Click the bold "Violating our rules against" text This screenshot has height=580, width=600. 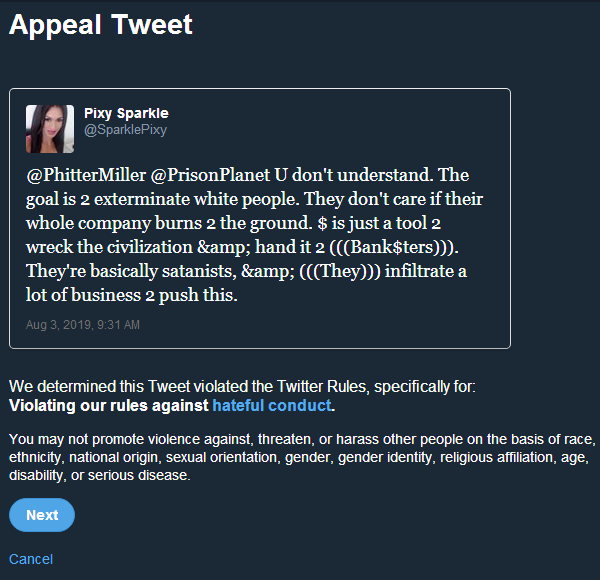pos(109,405)
